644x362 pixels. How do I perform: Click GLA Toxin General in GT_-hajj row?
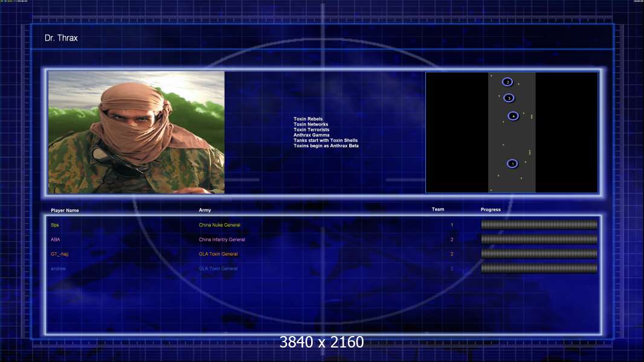pyautogui.click(x=218, y=254)
